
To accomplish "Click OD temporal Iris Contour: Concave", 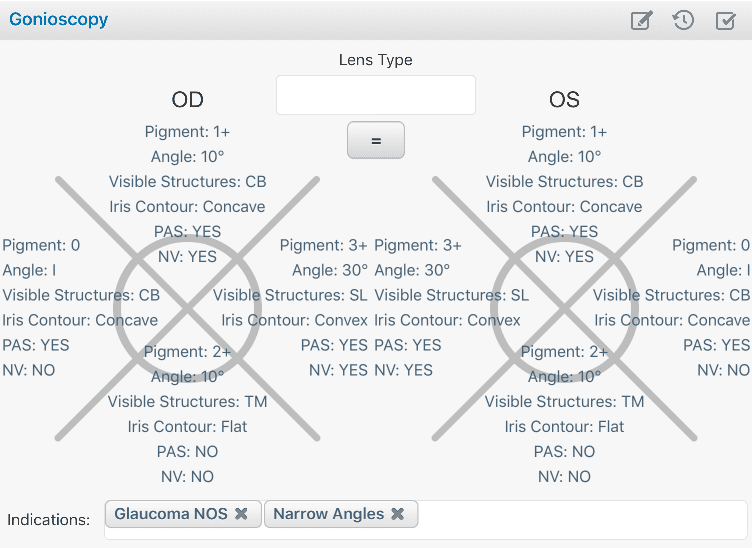I will [80, 320].
